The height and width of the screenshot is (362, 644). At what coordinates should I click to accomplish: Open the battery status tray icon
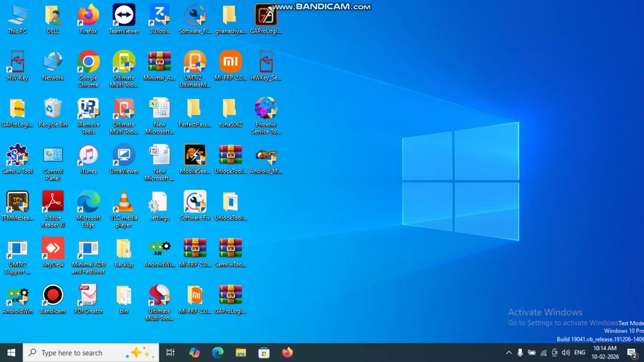coord(532,352)
